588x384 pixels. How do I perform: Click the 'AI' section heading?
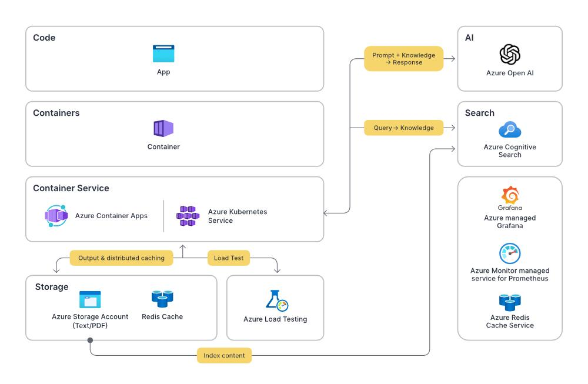coord(469,38)
